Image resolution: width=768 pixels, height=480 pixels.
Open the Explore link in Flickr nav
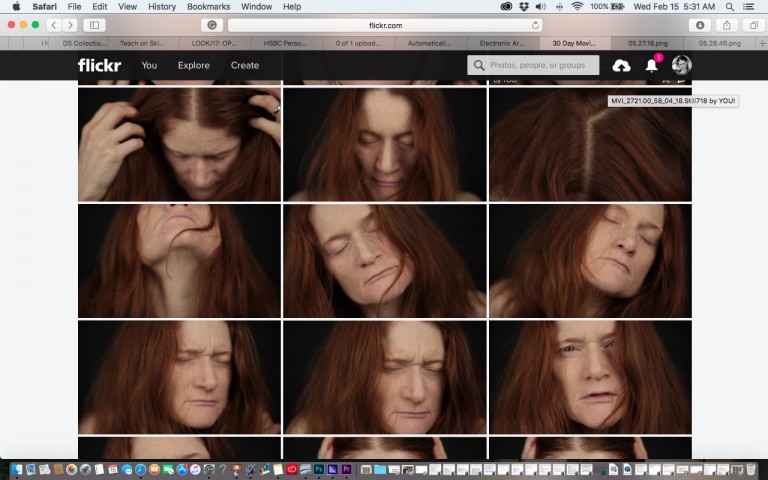[x=193, y=65]
